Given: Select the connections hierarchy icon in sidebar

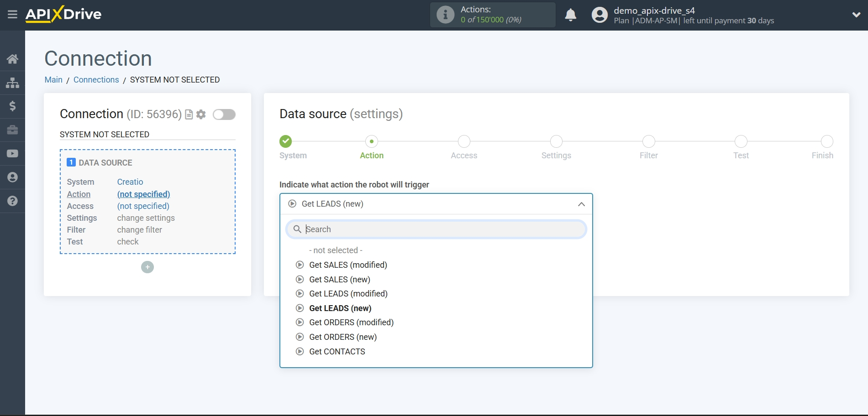Looking at the screenshot, I should point(12,83).
